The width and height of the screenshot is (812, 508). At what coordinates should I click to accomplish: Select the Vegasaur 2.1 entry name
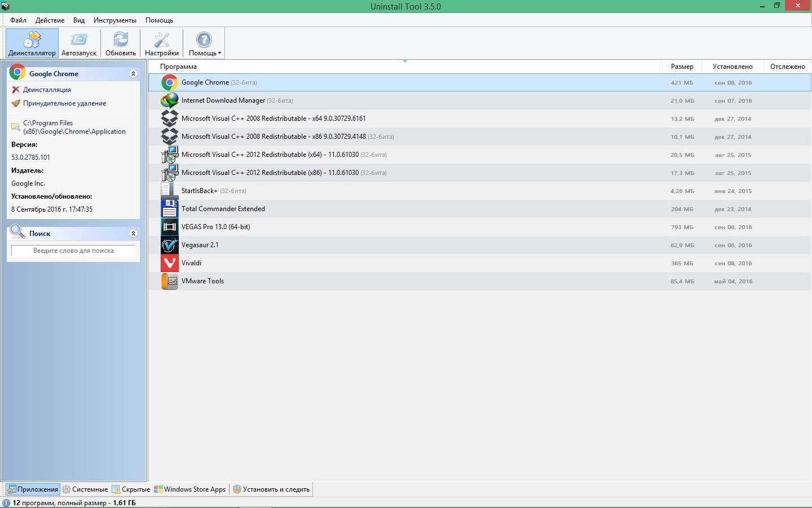(200, 245)
